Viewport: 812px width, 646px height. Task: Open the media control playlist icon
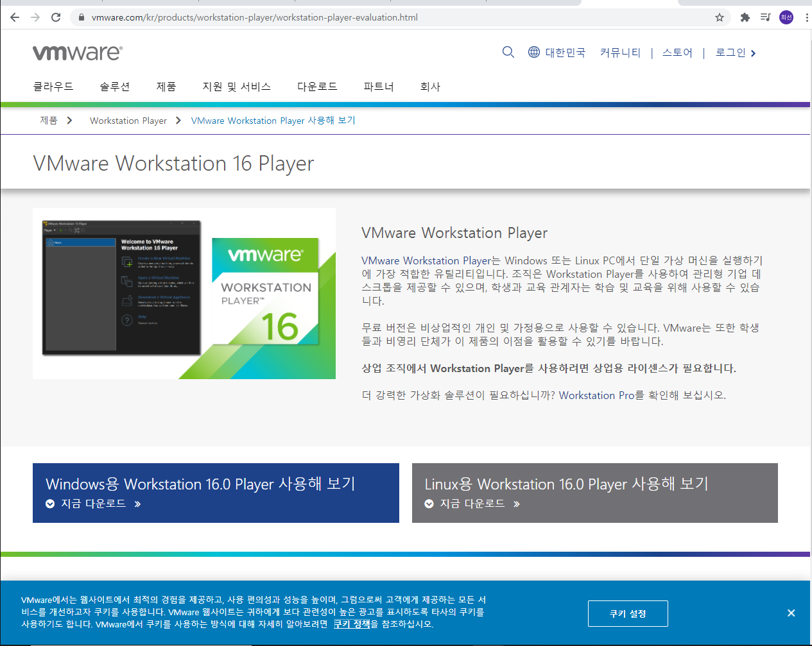tap(765, 17)
